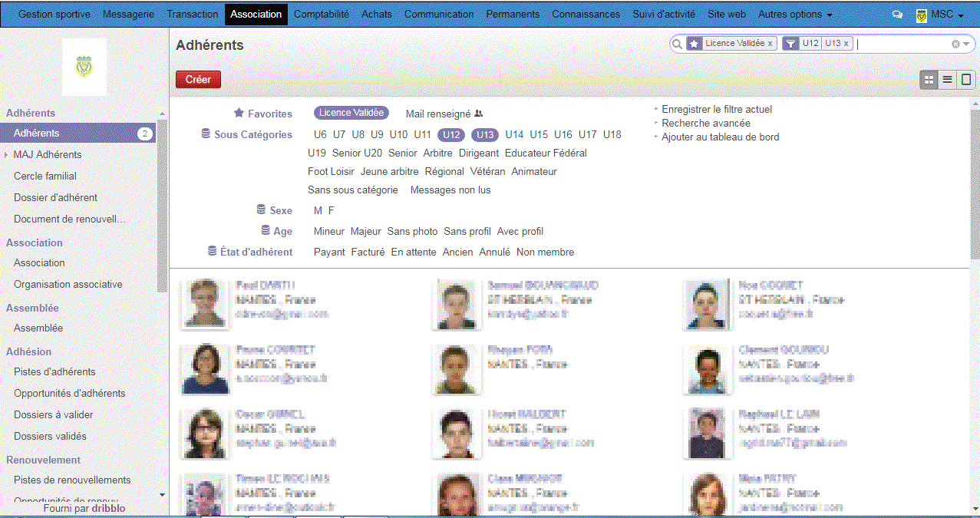Go to the Gestion sportive menu
Viewport: 980px width, 518px height.
(54, 15)
